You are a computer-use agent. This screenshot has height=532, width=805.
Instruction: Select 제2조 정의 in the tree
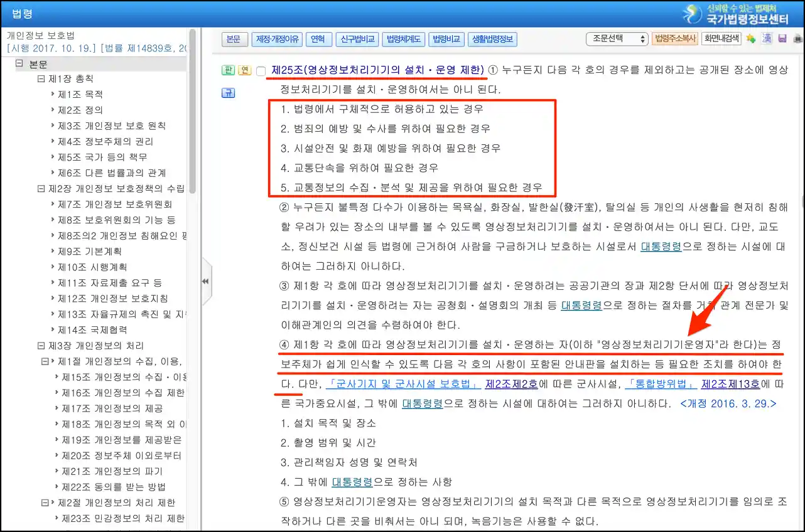point(80,110)
